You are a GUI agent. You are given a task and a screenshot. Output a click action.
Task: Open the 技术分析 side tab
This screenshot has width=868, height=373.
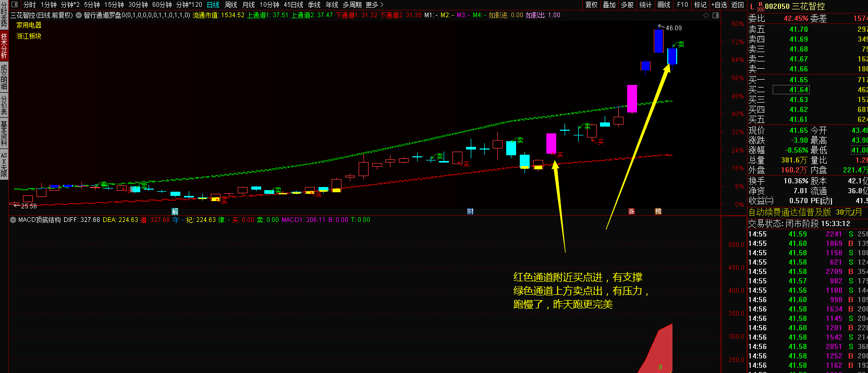[4, 45]
